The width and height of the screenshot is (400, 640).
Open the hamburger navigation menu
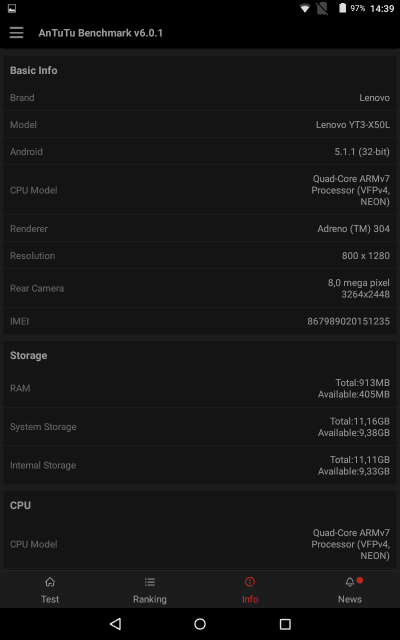(16, 33)
